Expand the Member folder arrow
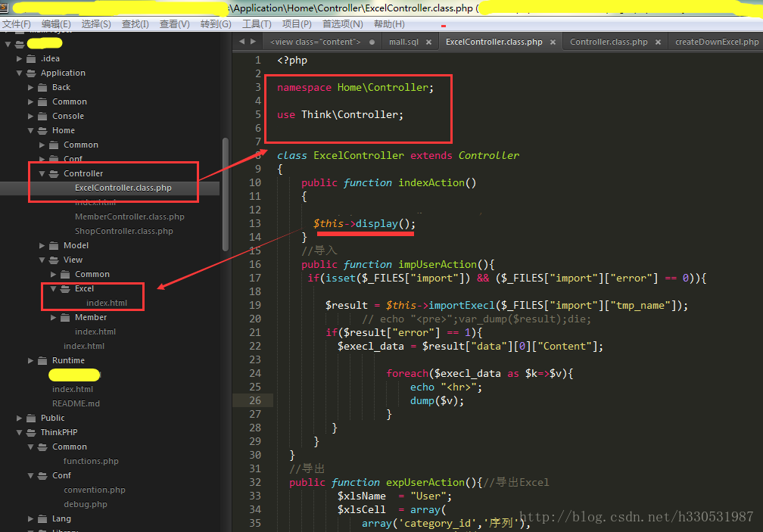 pos(54,317)
